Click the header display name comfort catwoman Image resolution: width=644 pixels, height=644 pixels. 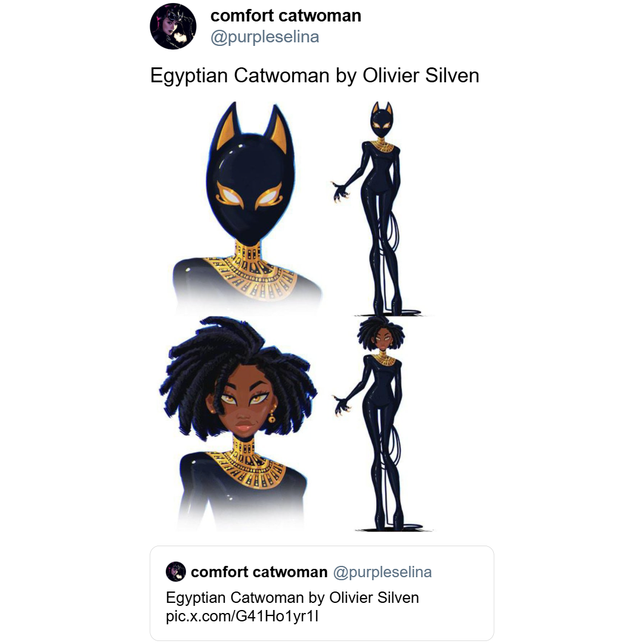click(286, 16)
